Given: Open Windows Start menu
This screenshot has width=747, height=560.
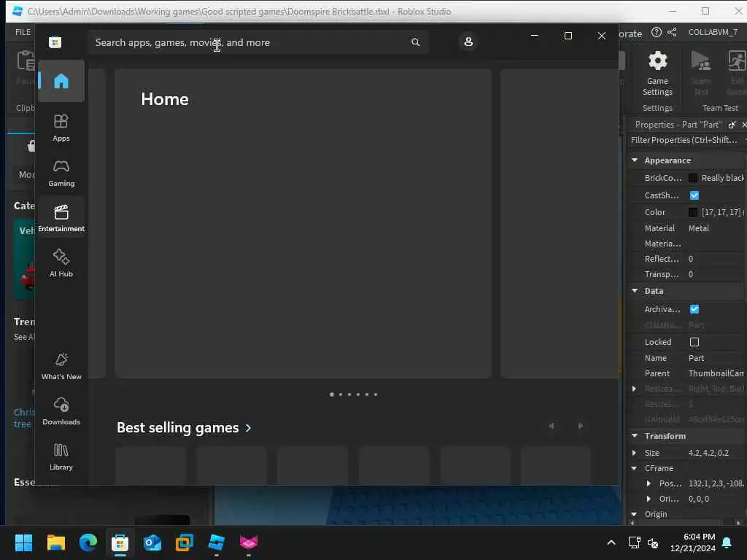Looking at the screenshot, I should 23,542.
